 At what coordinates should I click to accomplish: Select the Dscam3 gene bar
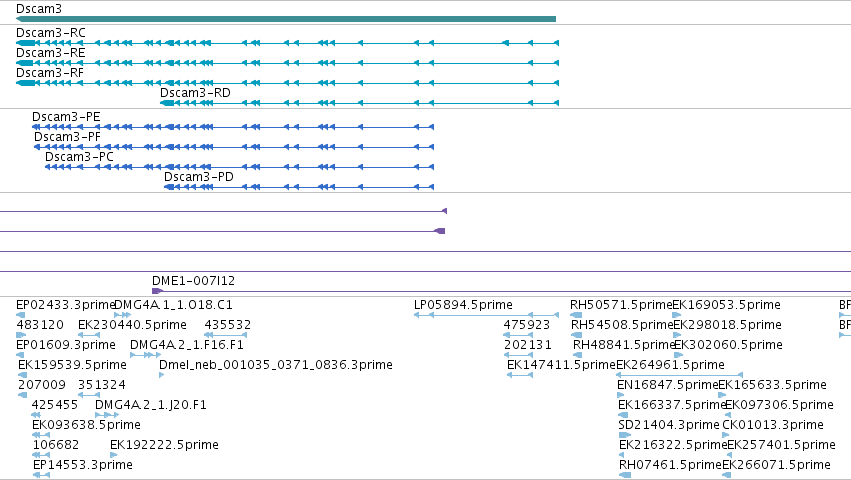[x=286, y=19]
